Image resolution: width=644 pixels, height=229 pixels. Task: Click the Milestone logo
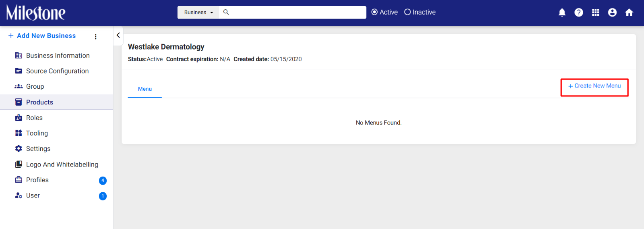[35, 12]
